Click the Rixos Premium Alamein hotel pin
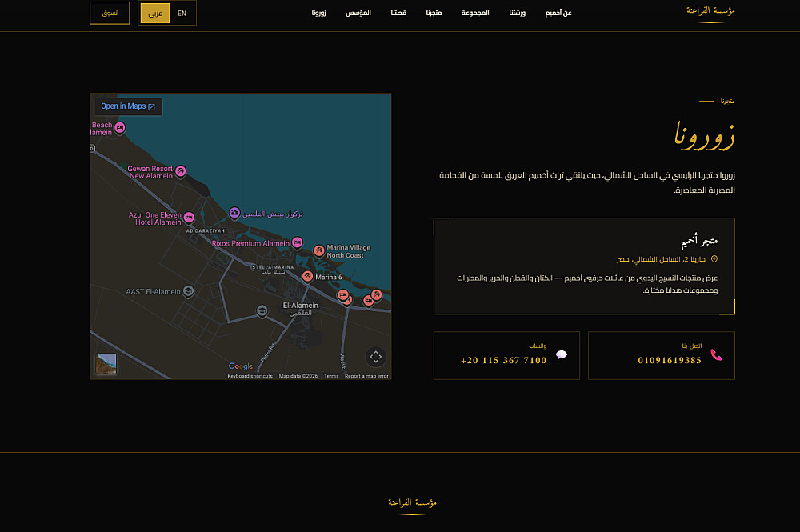This screenshot has width=800, height=532. pyautogui.click(x=298, y=242)
